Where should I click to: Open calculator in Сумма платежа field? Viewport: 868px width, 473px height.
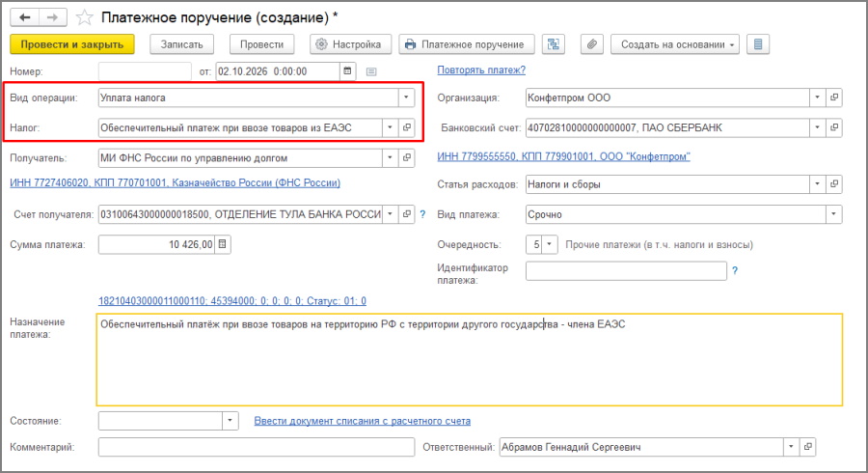coord(223,244)
